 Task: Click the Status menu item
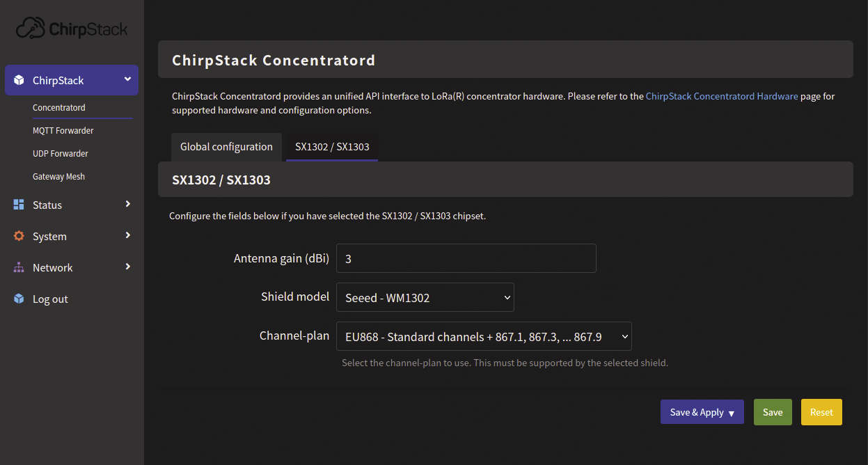47,205
